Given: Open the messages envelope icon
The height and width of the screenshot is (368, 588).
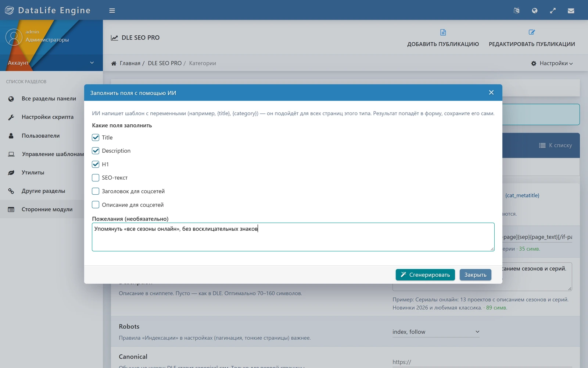Looking at the screenshot, I should pyautogui.click(x=571, y=11).
